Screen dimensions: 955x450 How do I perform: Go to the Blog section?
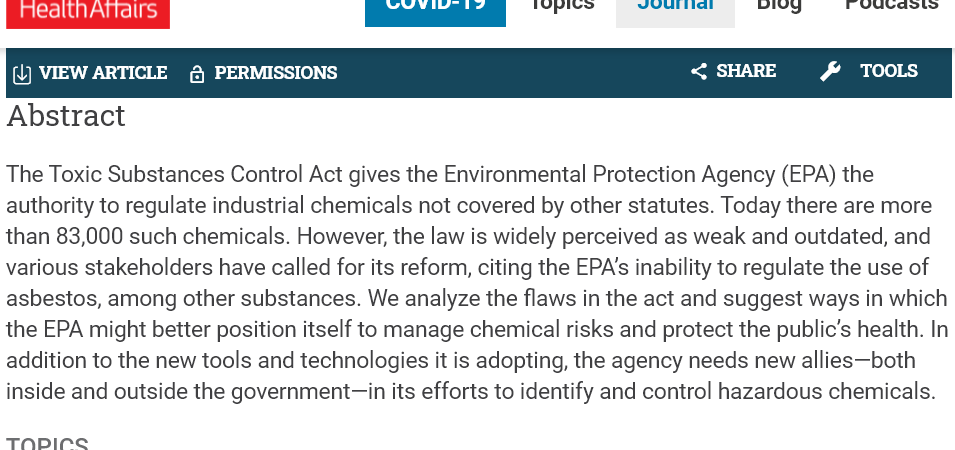coord(779,7)
